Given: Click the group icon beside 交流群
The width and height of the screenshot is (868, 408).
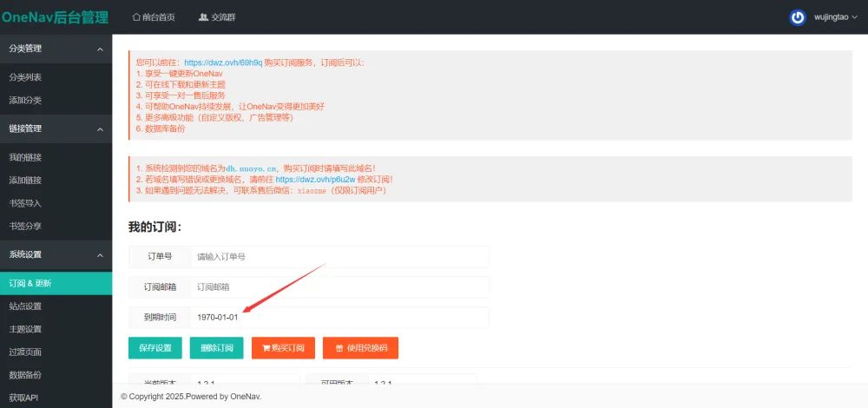Looking at the screenshot, I should pyautogui.click(x=203, y=17).
